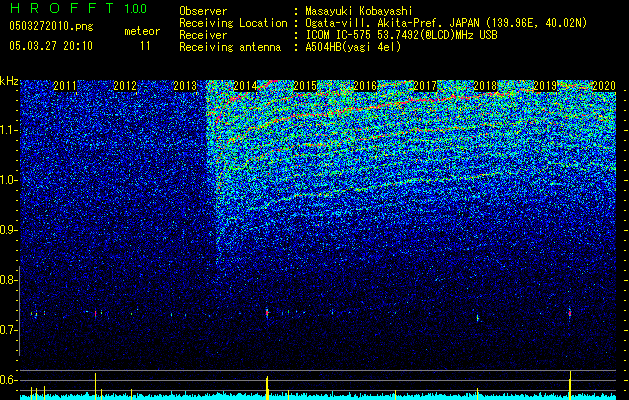Click the 2012 time marker
Viewport: 629px width, 400px height.
[x=125, y=86]
